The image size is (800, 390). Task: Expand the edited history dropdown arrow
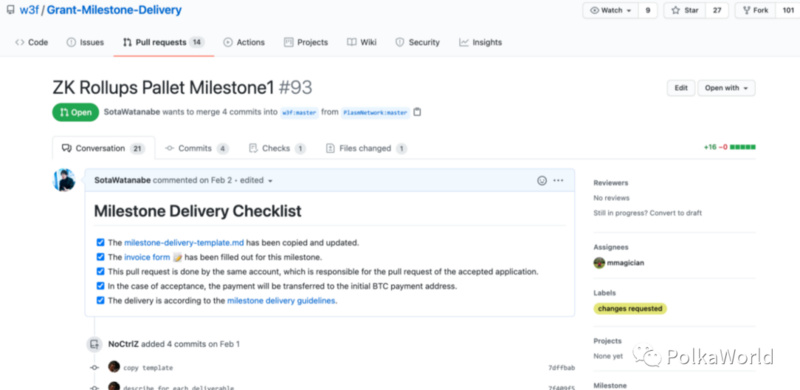(270, 181)
